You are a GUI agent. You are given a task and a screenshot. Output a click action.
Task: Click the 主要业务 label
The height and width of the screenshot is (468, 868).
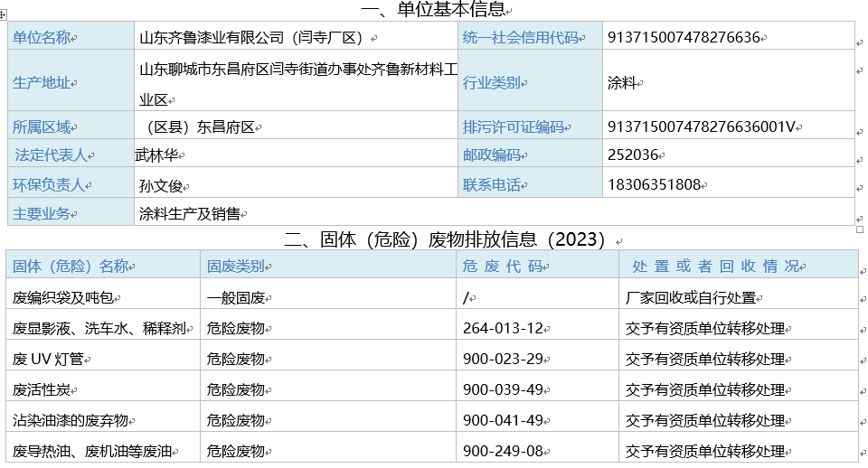[42, 213]
